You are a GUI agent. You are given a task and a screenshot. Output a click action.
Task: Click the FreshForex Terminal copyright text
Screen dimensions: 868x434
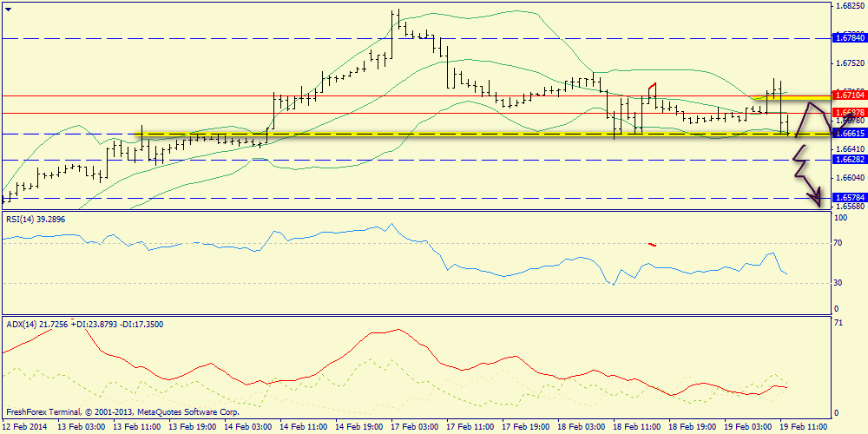coord(123,412)
